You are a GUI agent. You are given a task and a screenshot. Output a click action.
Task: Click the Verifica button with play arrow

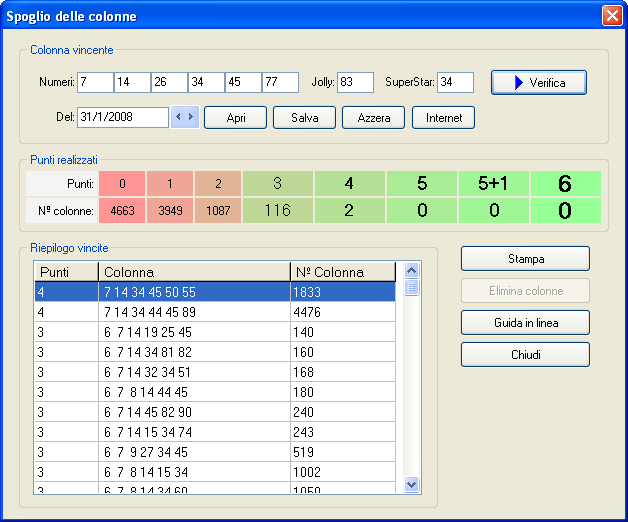tap(538, 82)
